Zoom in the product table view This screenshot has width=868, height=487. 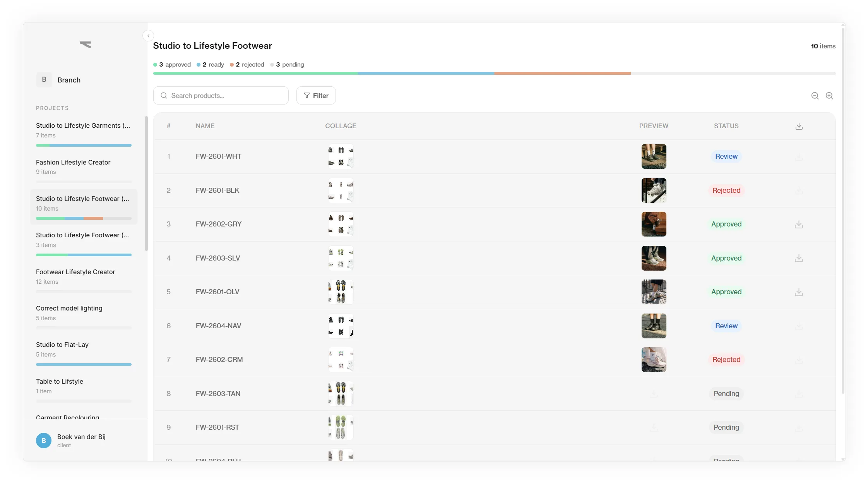click(830, 96)
